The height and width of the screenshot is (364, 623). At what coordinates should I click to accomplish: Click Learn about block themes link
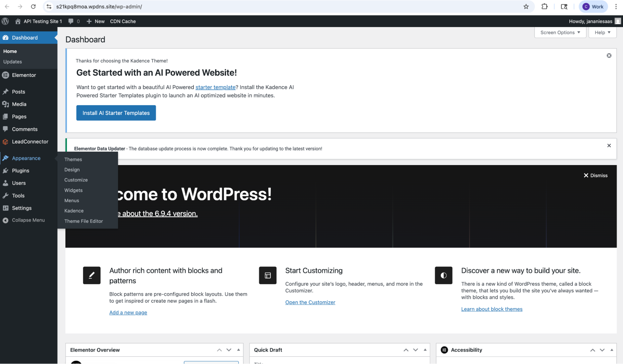[492, 309]
